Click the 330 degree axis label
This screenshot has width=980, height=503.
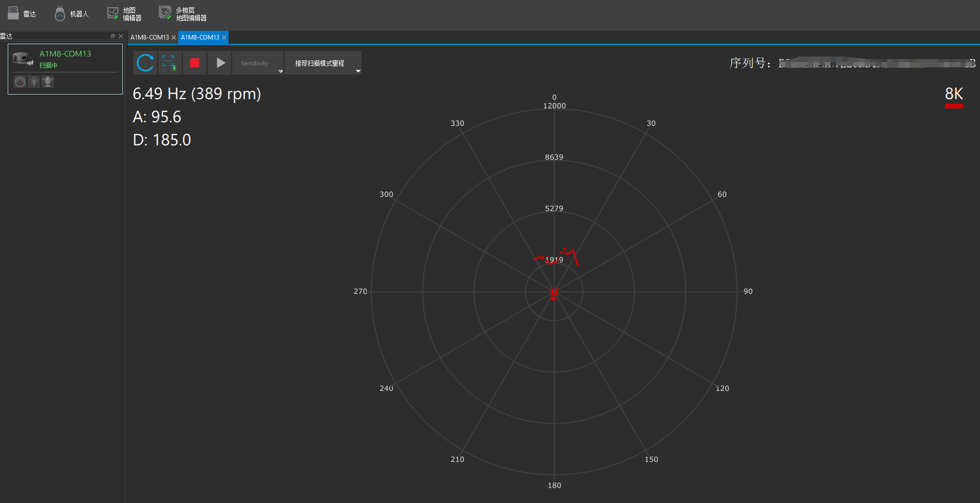pos(457,123)
